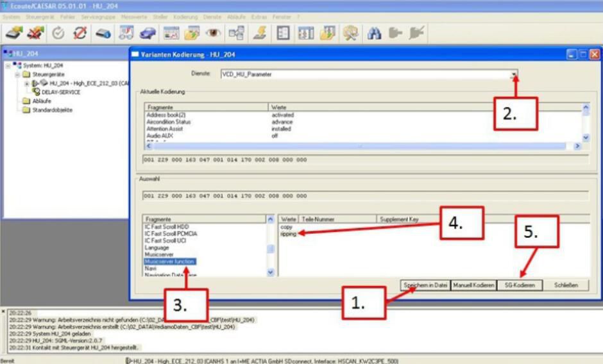
Task: Click the sliders panel toolbar icon
Action: point(305,33)
